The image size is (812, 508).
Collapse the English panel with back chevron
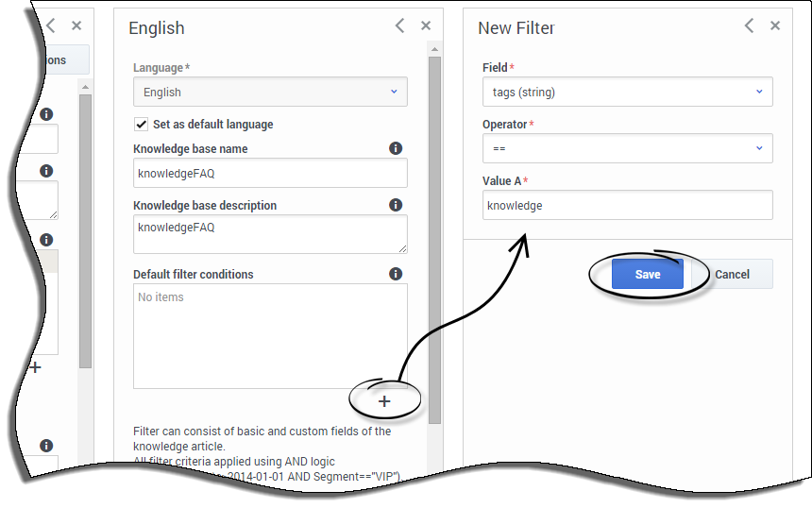tap(399, 26)
